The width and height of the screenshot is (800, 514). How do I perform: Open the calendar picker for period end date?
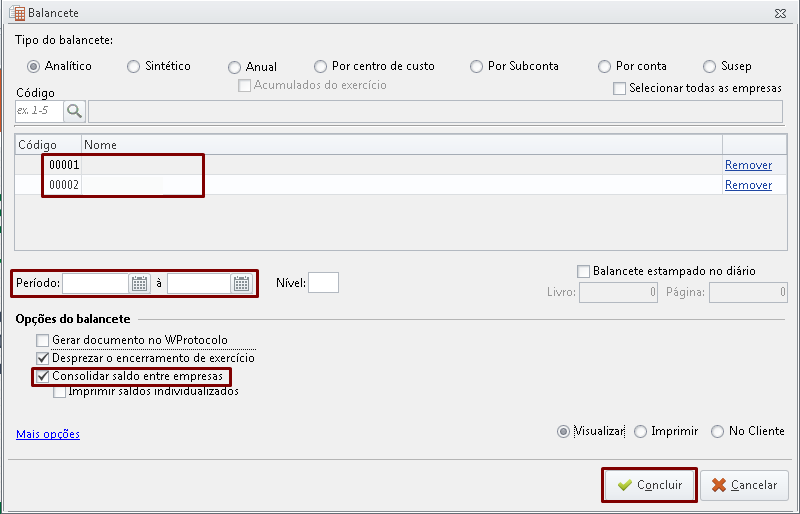click(241, 283)
